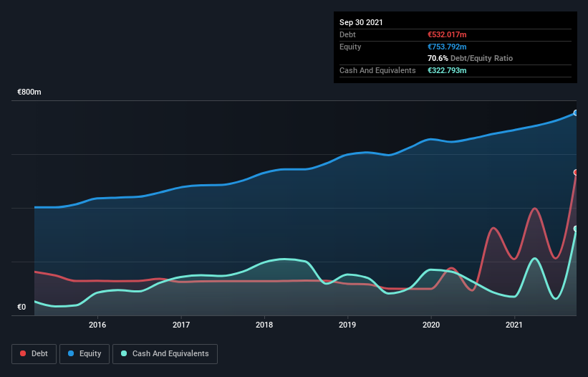Click the 2016 x-axis label

click(x=97, y=325)
